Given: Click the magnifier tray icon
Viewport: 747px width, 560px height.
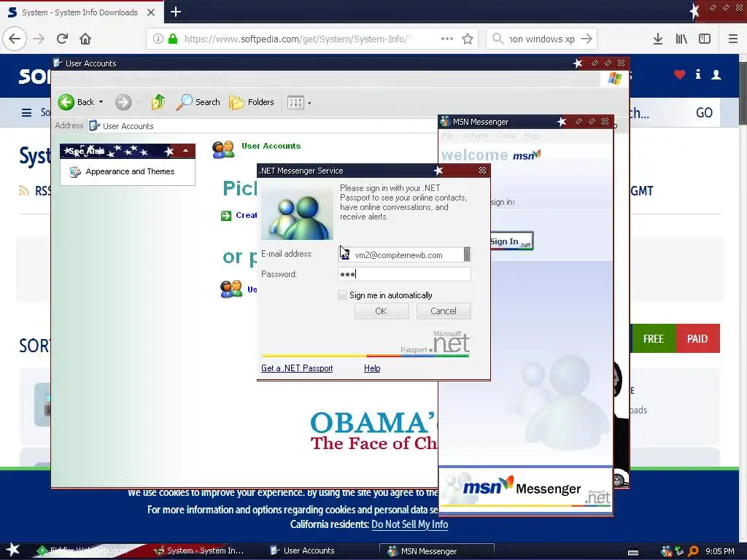Looking at the screenshot, I should click(x=693, y=551).
